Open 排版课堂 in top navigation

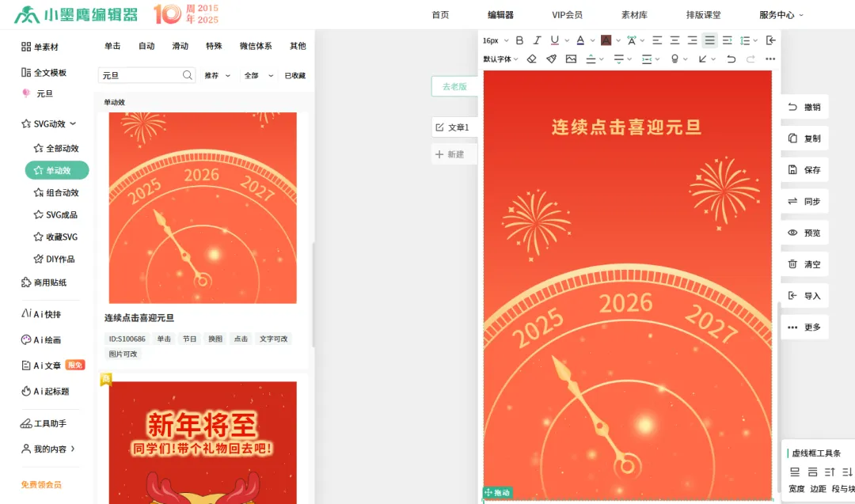[704, 15]
